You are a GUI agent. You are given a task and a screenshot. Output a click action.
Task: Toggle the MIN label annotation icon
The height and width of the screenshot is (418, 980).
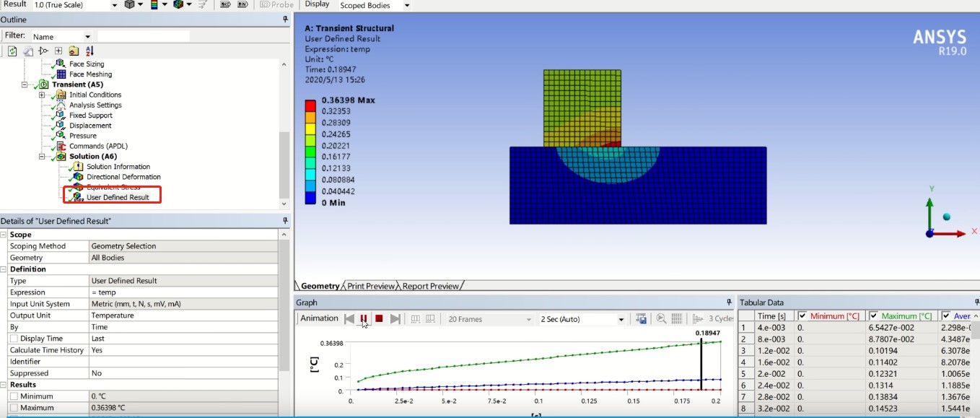tap(242, 4)
